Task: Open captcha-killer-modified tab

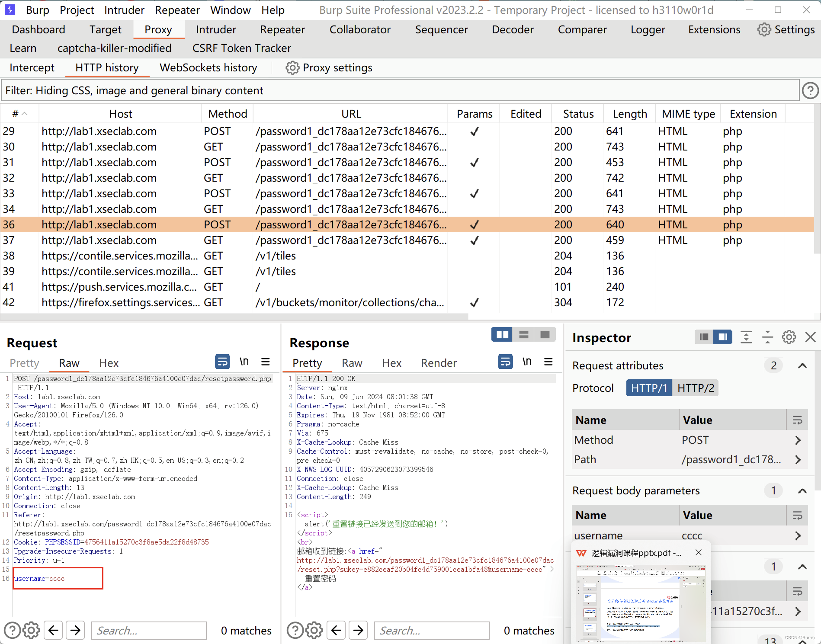Action: point(114,48)
